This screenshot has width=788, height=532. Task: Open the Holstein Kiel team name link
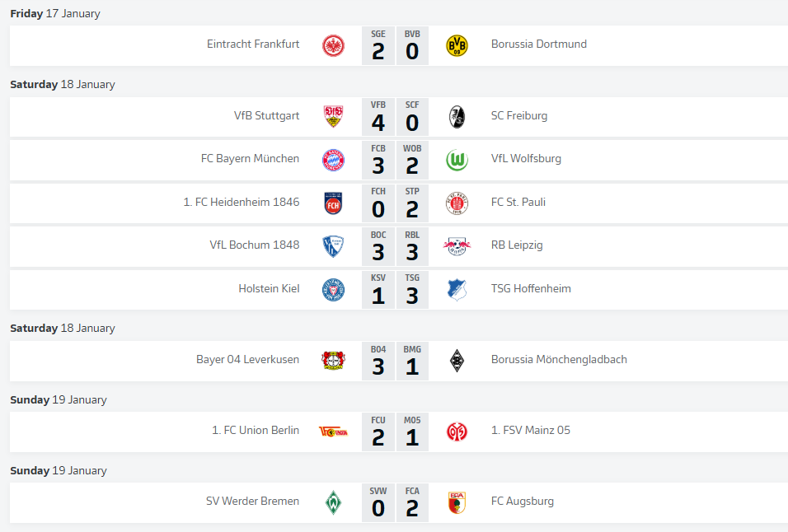pyautogui.click(x=269, y=289)
